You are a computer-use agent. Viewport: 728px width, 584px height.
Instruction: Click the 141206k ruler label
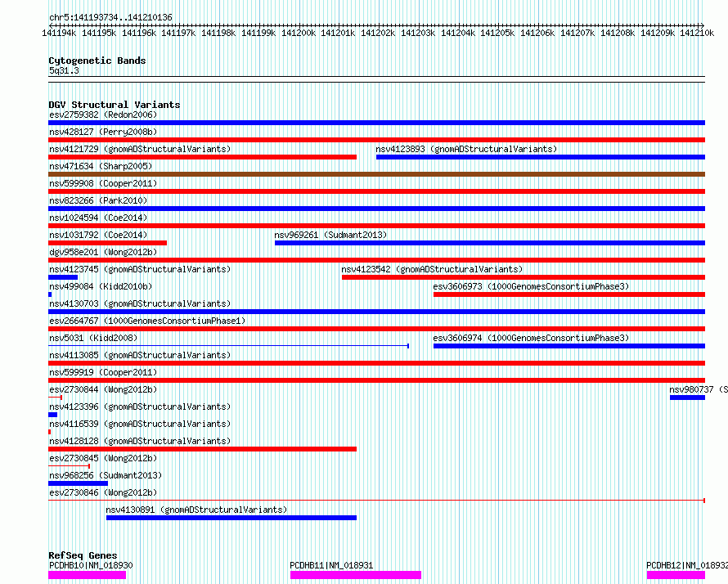pyautogui.click(x=537, y=33)
